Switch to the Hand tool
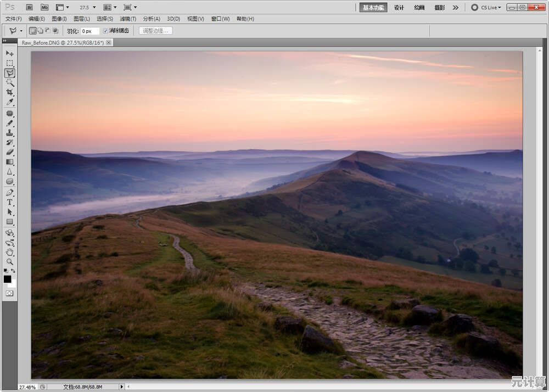The image size is (549, 392). click(x=10, y=252)
